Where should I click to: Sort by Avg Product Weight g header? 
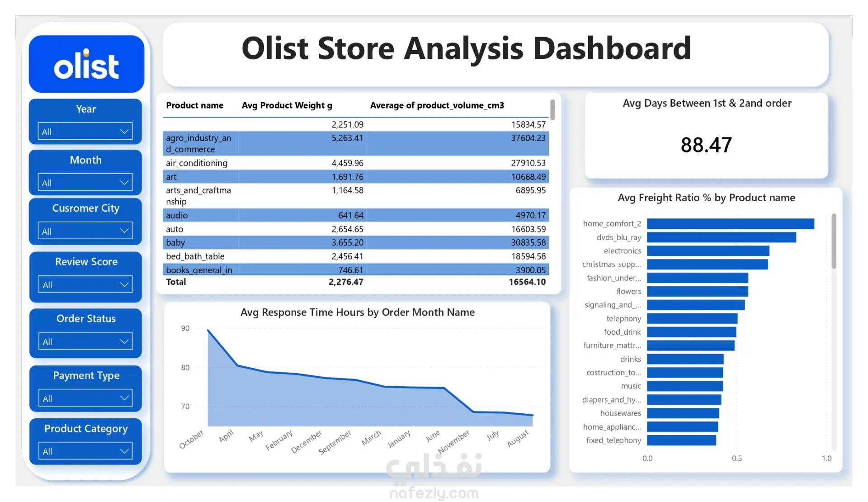pyautogui.click(x=287, y=105)
